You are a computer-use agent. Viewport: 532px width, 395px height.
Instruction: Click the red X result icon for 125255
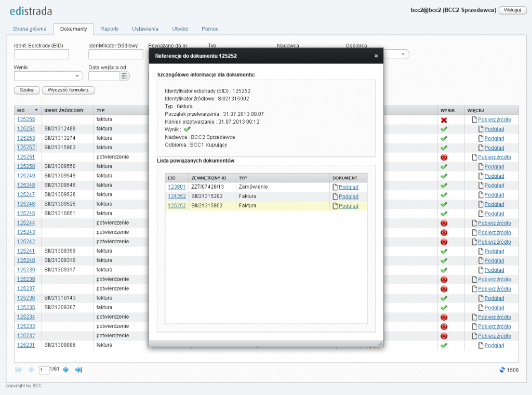point(444,120)
